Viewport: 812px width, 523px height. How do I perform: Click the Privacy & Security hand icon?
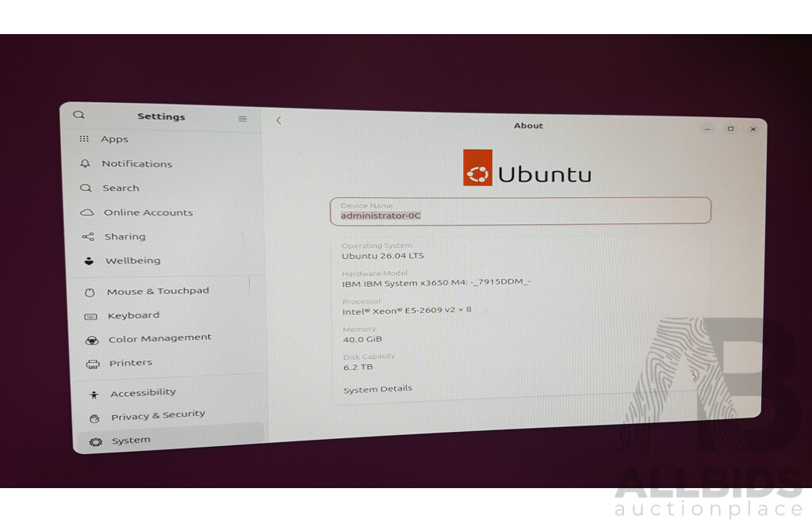[94, 418]
